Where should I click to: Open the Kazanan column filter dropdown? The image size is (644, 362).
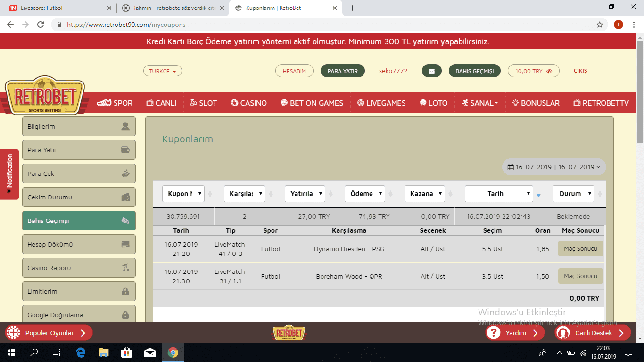click(x=425, y=194)
